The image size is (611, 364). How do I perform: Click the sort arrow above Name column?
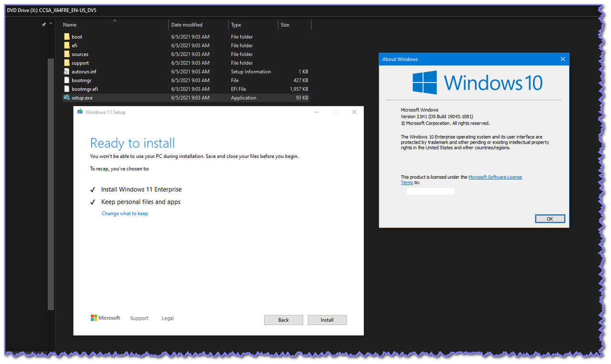pyautogui.click(x=115, y=21)
